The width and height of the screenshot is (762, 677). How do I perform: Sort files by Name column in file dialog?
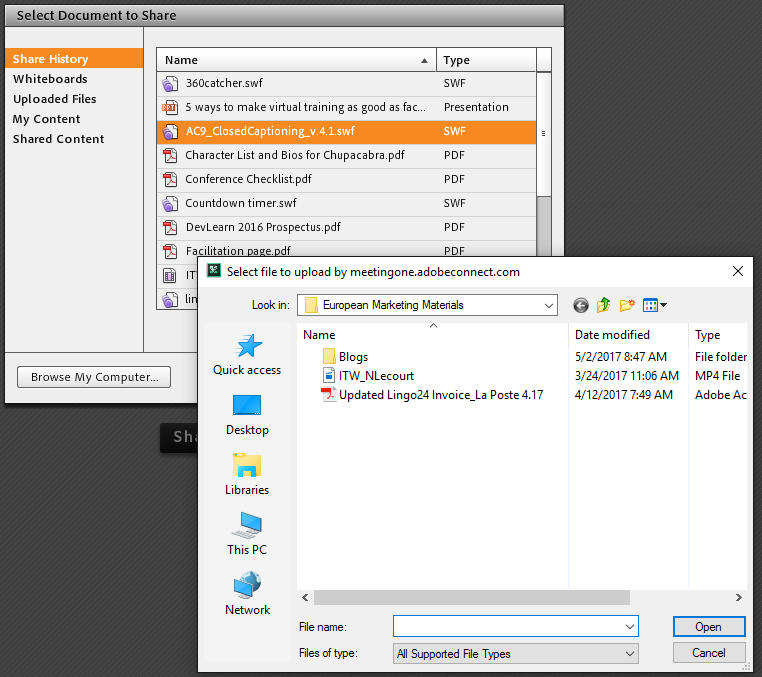coord(433,335)
